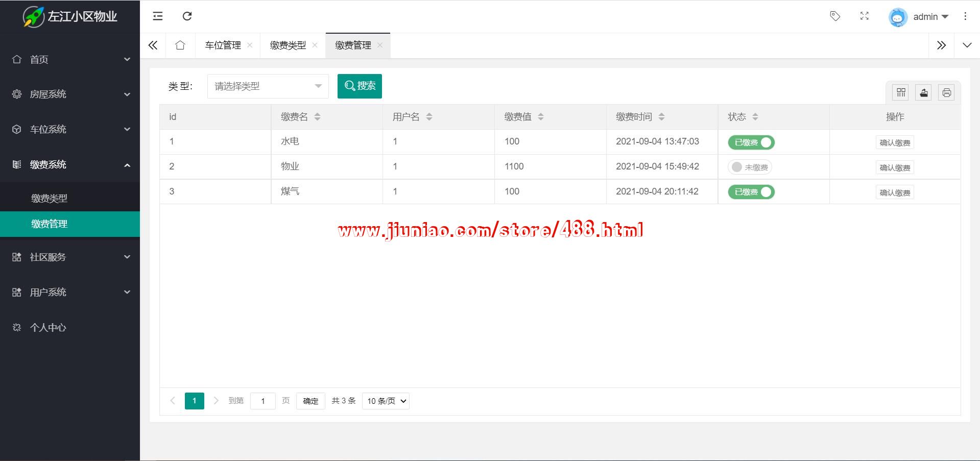Expand 房屋系统 sidebar menu
980x461 pixels.
pyautogui.click(x=70, y=94)
